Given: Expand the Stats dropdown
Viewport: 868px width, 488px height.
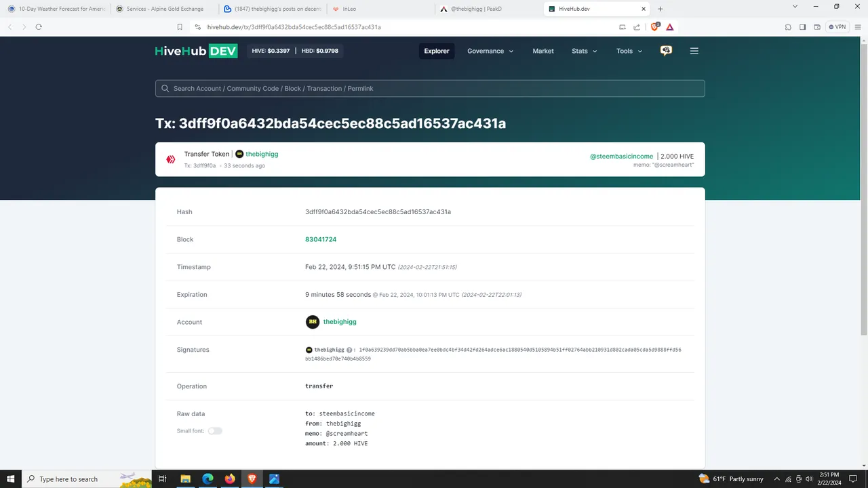Looking at the screenshot, I should click(585, 51).
